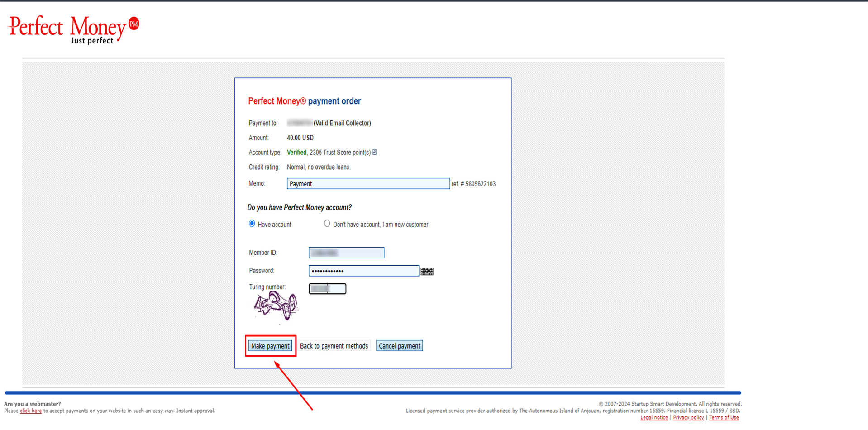The height and width of the screenshot is (430, 868).
Task: Click 'Normal, no overdue loans.' text
Action: [319, 167]
